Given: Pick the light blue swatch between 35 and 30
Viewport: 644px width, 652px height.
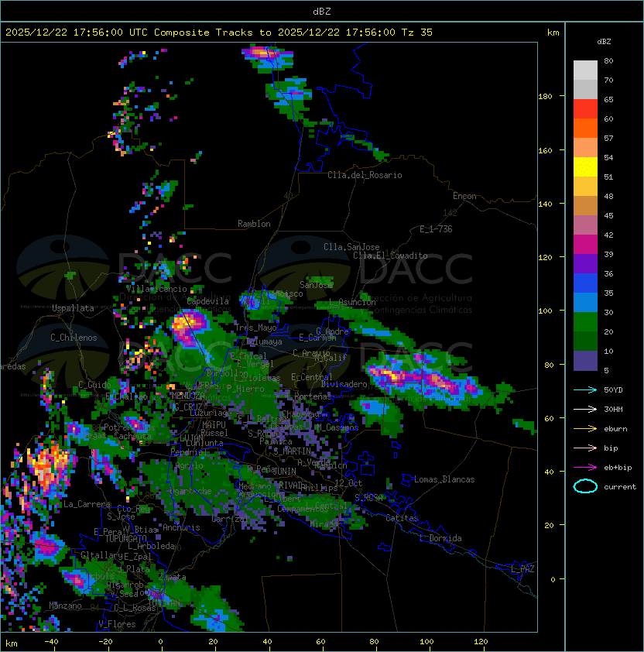Looking at the screenshot, I should pyautogui.click(x=585, y=302).
